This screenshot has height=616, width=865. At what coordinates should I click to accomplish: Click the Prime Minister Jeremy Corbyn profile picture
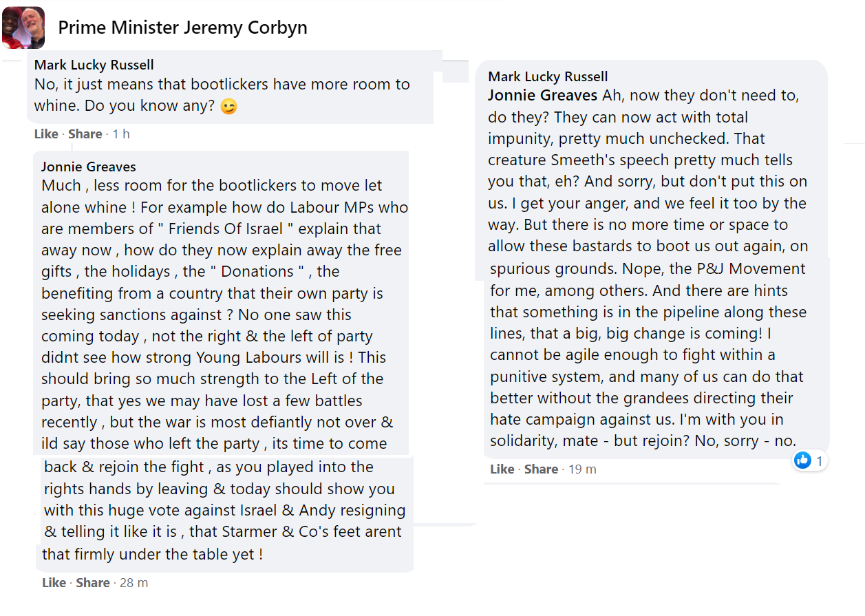pyautogui.click(x=23, y=28)
